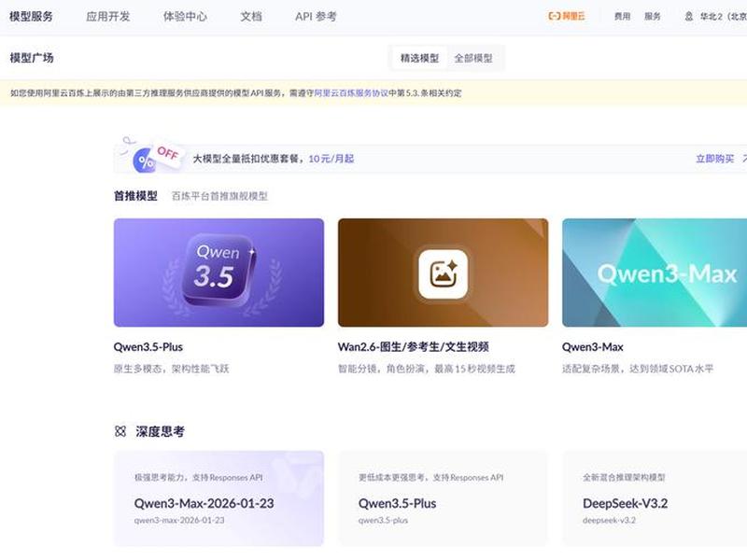Open the Qwen3-Max-2026-01-23 model card
Image resolution: width=747 pixels, height=560 pixels.
click(x=218, y=498)
